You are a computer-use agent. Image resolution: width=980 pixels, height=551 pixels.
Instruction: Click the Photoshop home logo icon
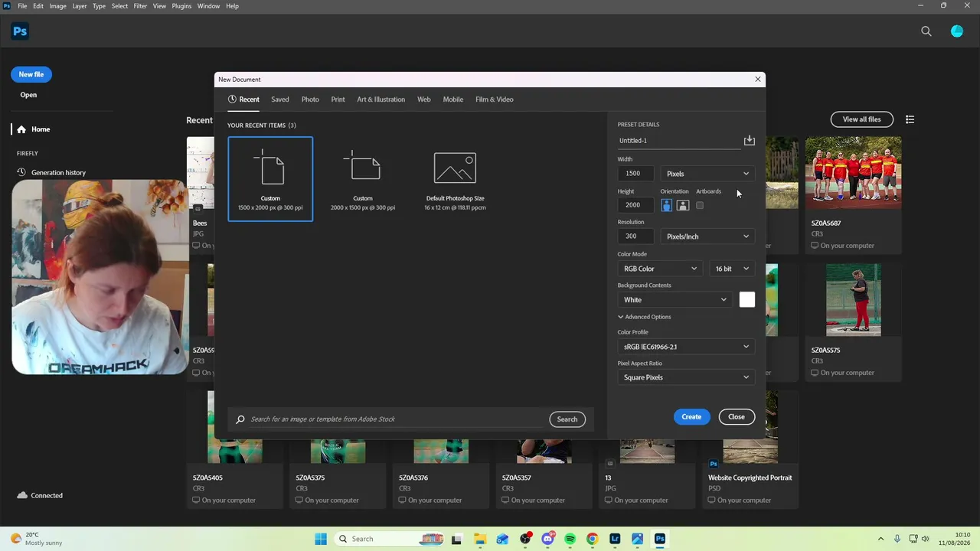[x=20, y=31]
